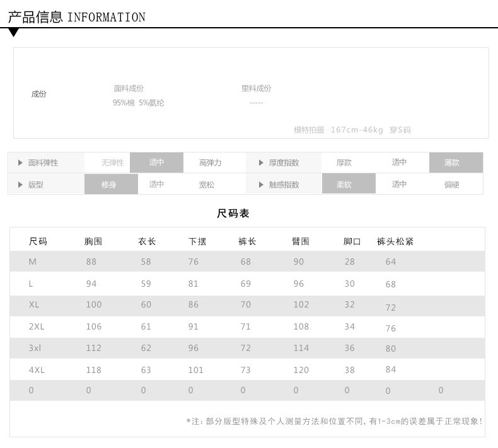This screenshot has height=448, width=498.
Task: Click 适中 in the 触感指数 row
Action: [x=399, y=184]
